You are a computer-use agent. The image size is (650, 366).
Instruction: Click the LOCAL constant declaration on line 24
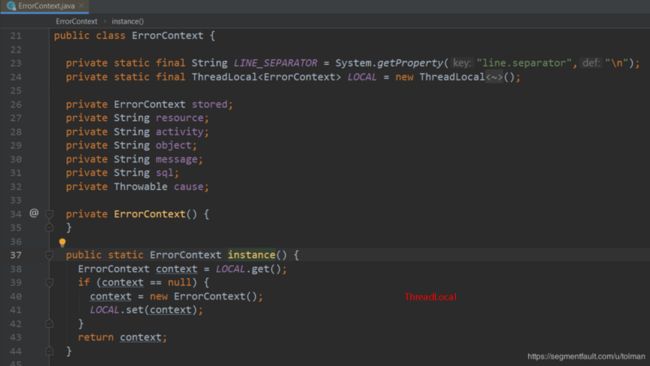[x=362, y=77]
